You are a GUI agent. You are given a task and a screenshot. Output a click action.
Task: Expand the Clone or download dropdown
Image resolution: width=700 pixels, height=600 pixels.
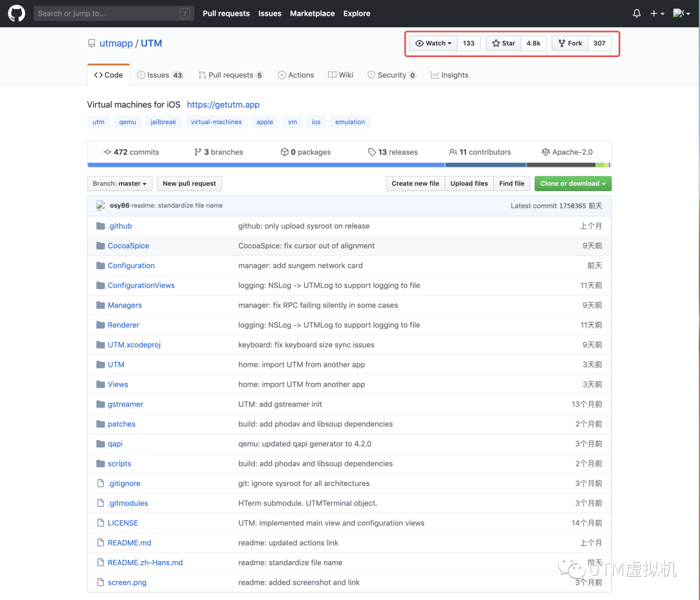pos(573,183)
